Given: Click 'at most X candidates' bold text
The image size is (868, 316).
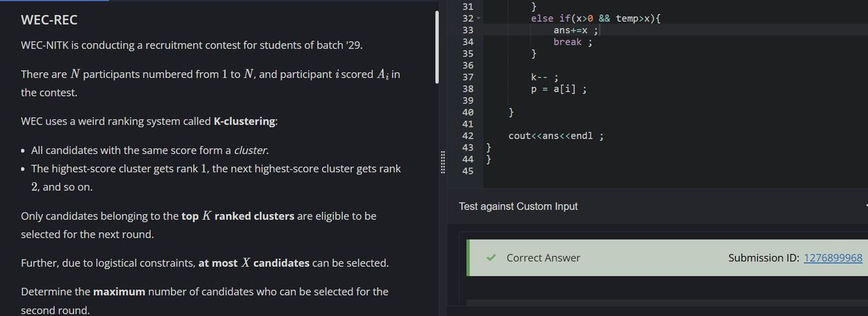Looking at the screenshot, I should pyautogui.click(x=253, y=263).
